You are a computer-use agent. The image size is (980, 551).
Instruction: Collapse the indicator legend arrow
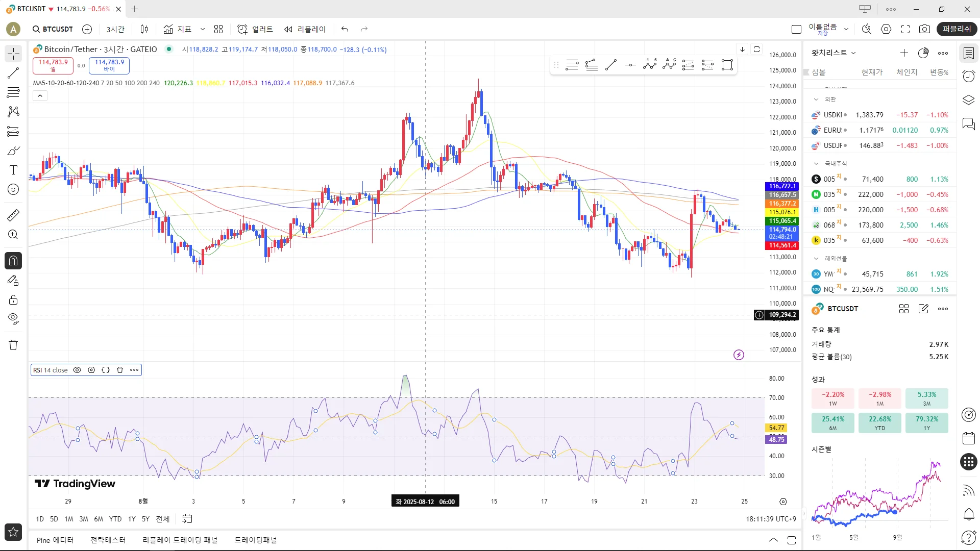click(40, 95)
